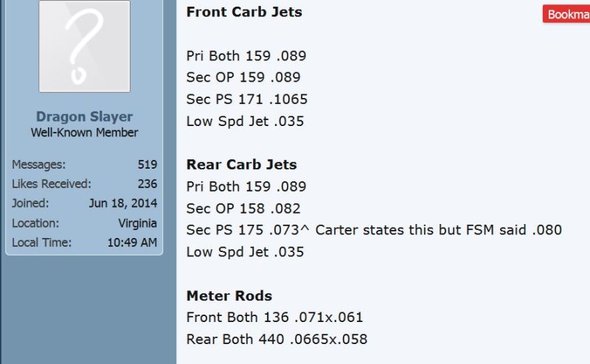
Task: Click the 10:49 AM local time value
Action: pos(132,242)
